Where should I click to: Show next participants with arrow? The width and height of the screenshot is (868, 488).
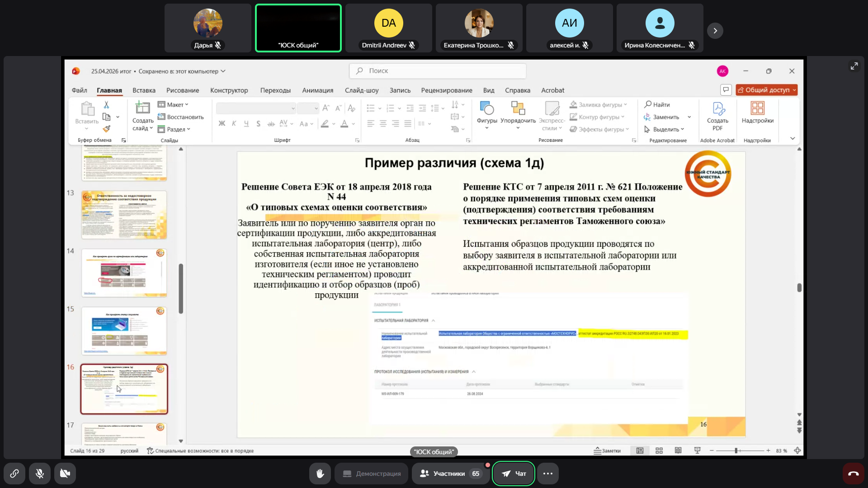(715, 31)
